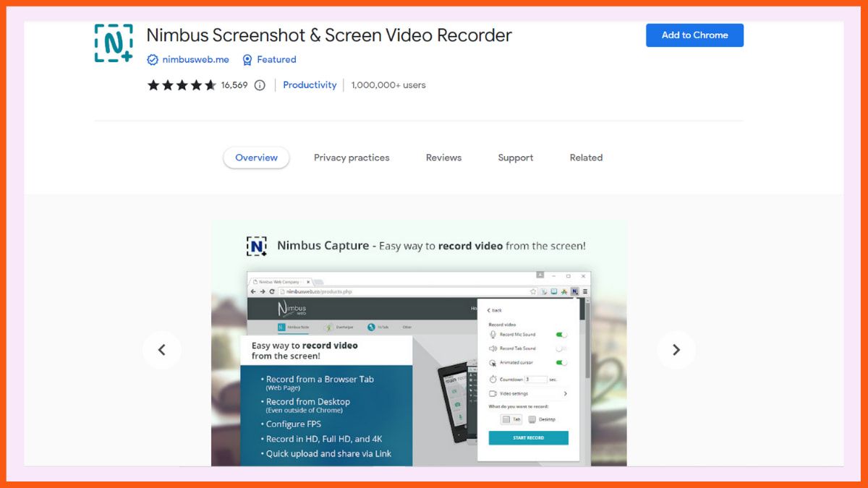Click the bookmark star in the preview address bar
Image resolution: width=868 pixels, height=488 pixels.
pyautogui.click(x=533, y=291)
